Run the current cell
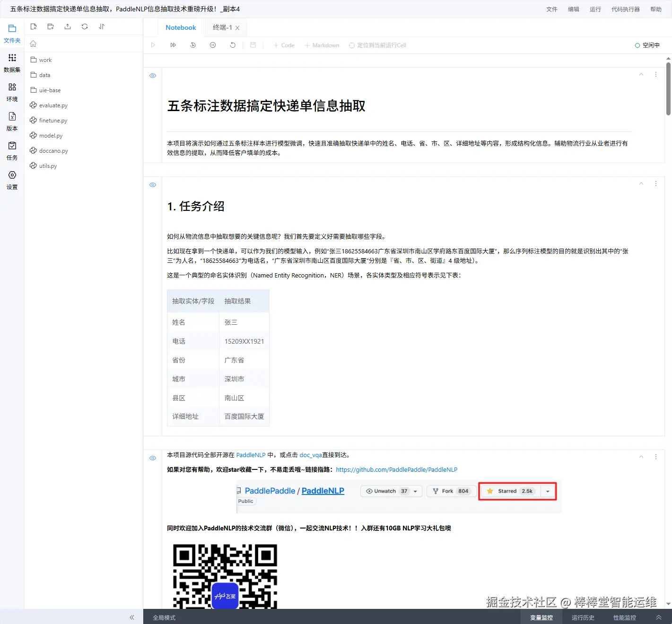 point(153,45)
